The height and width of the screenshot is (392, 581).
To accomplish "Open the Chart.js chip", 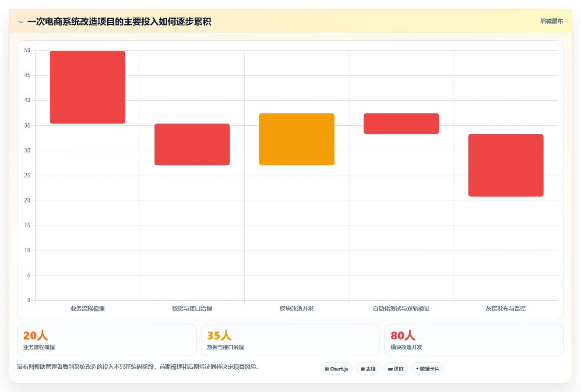I will click(336, 369).
